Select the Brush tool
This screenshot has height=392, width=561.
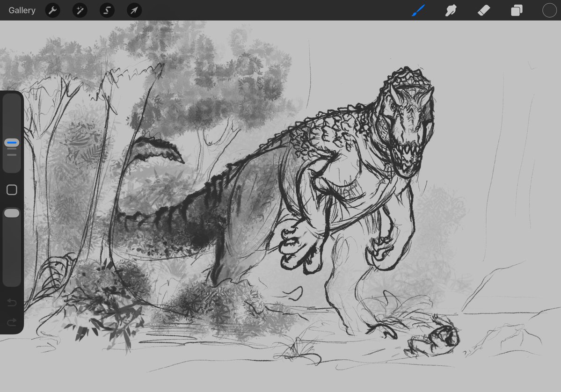(x=418, y=10)
